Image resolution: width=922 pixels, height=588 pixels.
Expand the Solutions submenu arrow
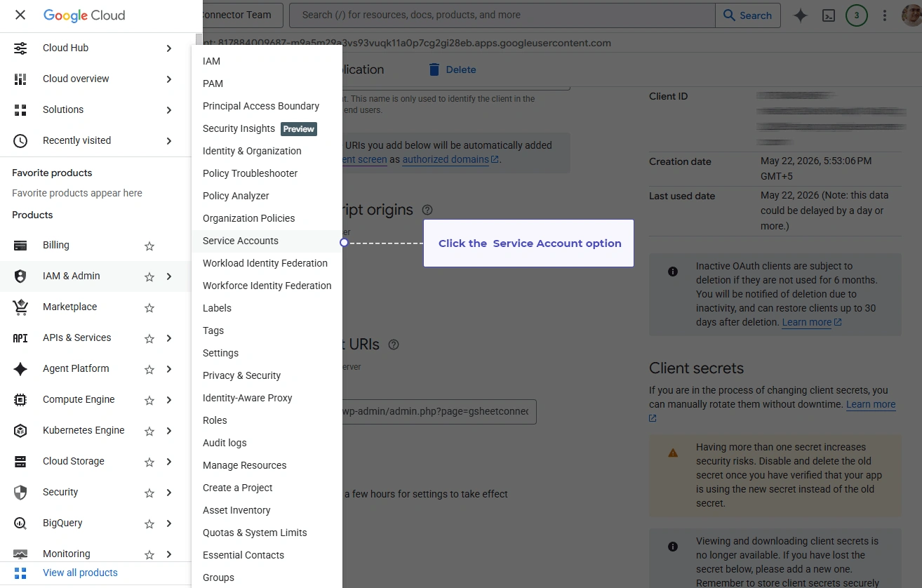coord(169,110)
